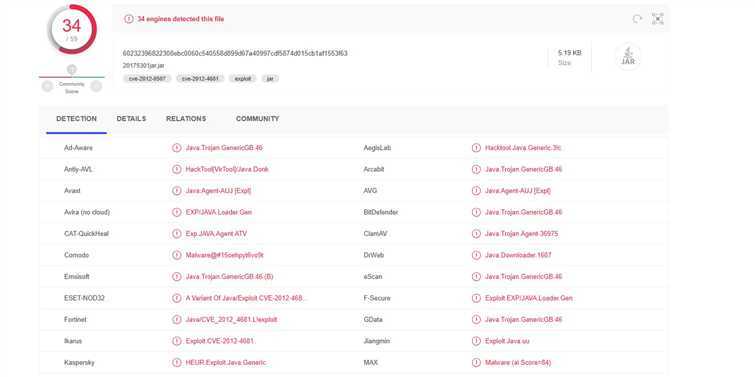Click the reanalyze refresh icon
This screenshot has width=755, height=377.
pos(637,19)
